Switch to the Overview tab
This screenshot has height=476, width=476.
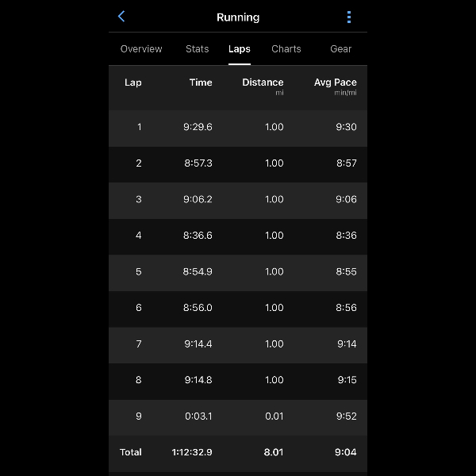[141, 49]
